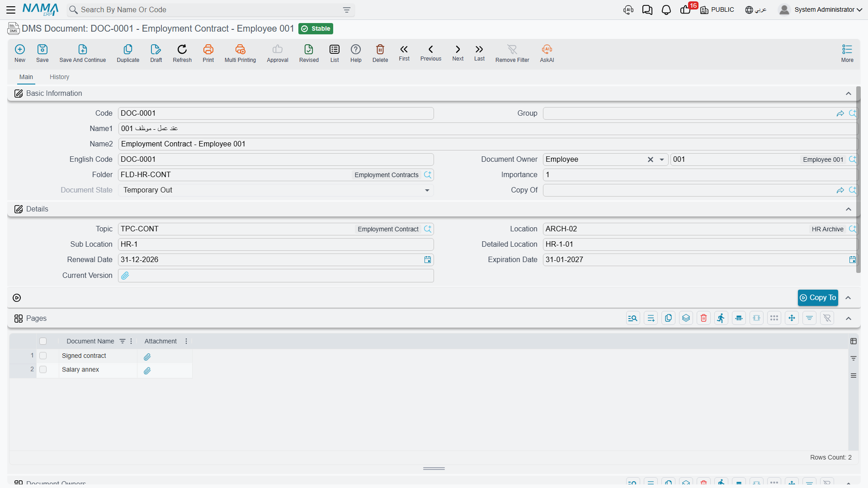The width and height of the screenshot is (868, 488).
Task: Open Document Name column options menu
Action: coord(131,341)
